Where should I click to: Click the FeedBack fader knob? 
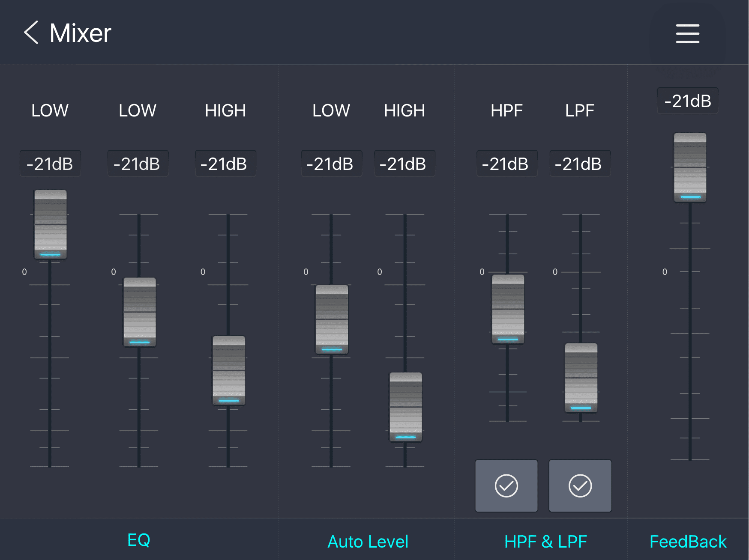690,167
